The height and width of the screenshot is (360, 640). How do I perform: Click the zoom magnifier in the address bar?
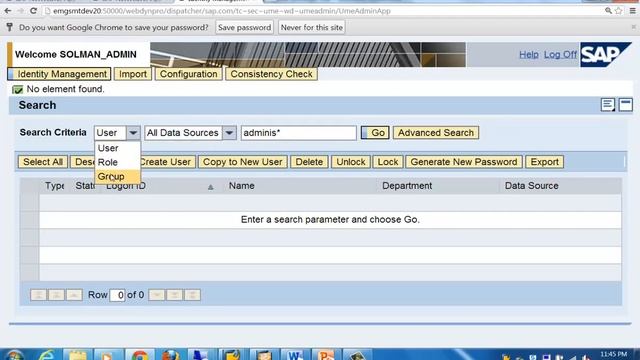(x=608, y=11)
